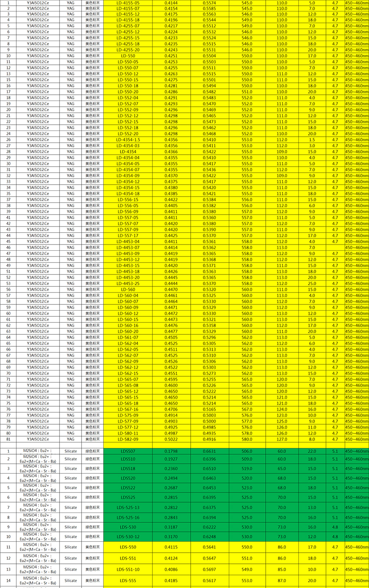Select the 0.1798 value cell

(171, 451)
